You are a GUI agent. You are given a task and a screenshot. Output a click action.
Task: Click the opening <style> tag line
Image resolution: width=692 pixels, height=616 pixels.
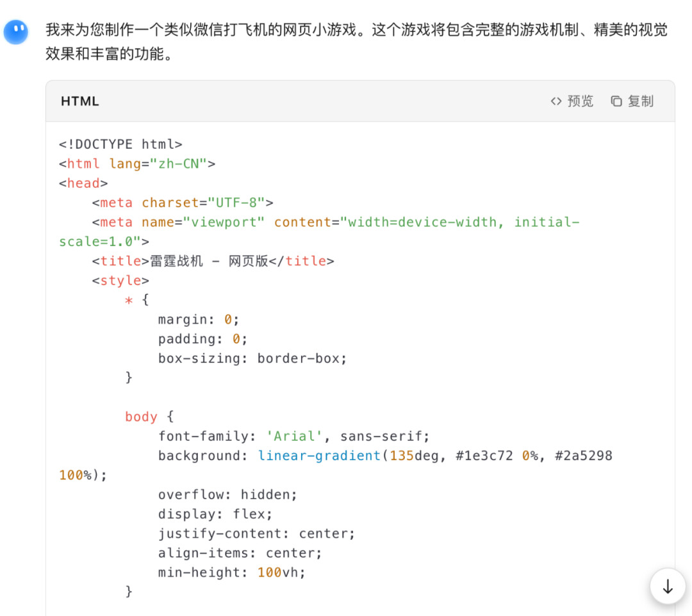pyautogui.click(x=120, y=281)
